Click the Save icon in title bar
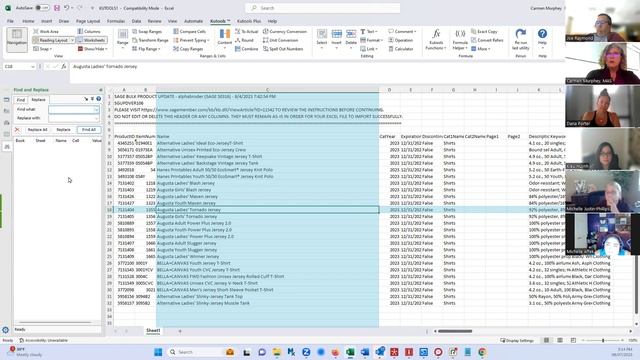The height and width of the screenshot is (360, 640). click(x=57, y=8)
